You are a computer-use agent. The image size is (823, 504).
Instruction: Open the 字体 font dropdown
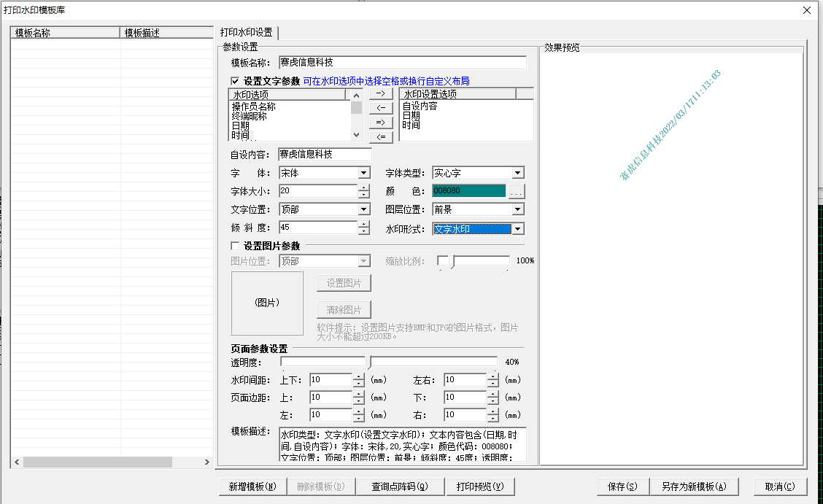[364, 173]
